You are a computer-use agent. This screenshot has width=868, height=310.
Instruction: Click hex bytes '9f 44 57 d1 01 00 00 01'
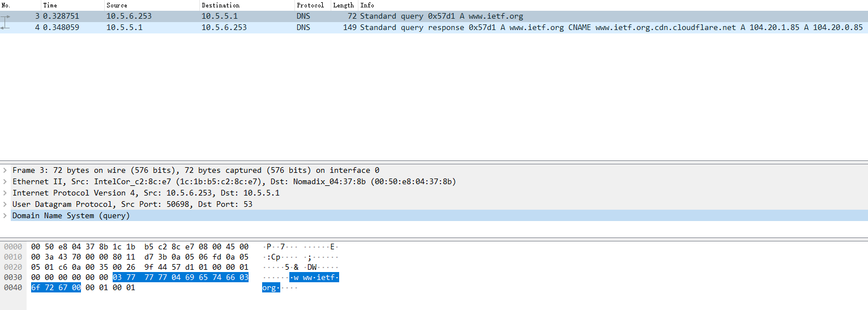[x=196, y=267]
